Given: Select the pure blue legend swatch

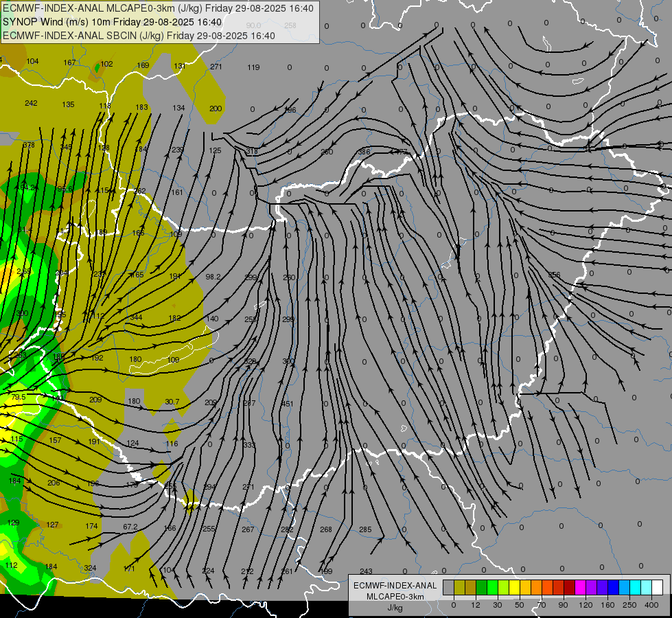Looking at the screenshot, I should click(x=614, y=586).
